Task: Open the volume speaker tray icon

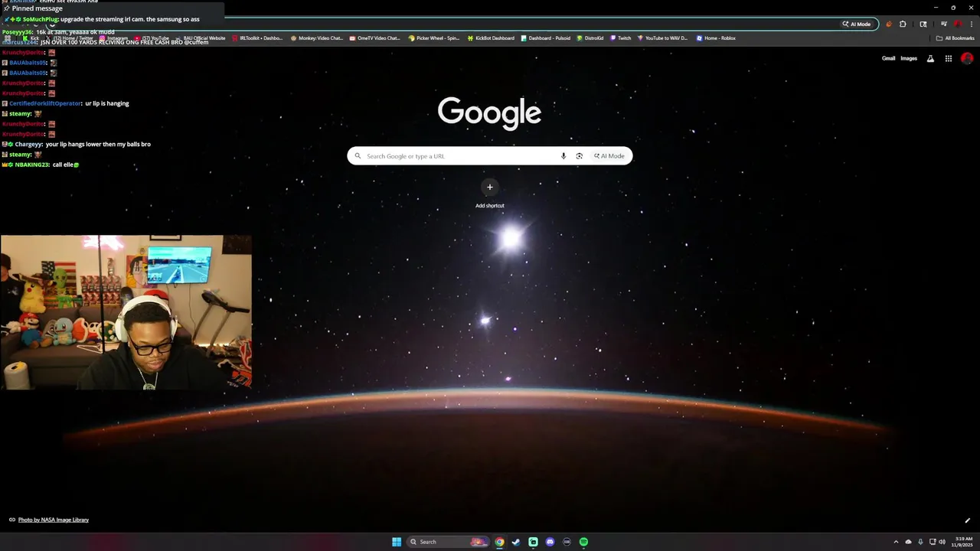Action: click(x=942, y=542)
